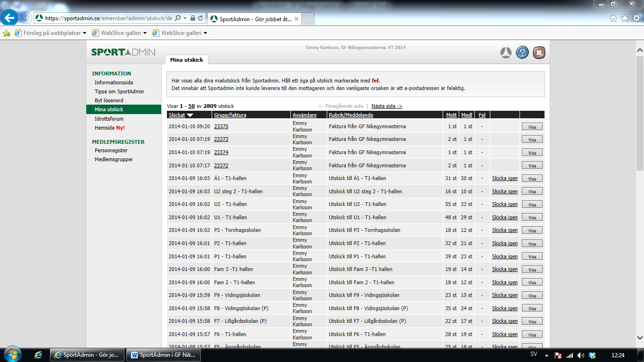Open invoice 23374 link
The width and height of the screenshot is (644, 362).
[221, 152]
